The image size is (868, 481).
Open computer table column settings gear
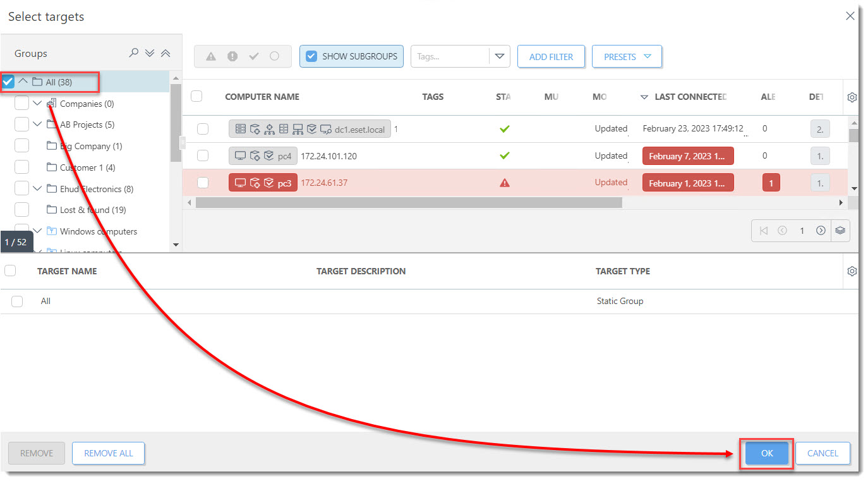point(852,97)
